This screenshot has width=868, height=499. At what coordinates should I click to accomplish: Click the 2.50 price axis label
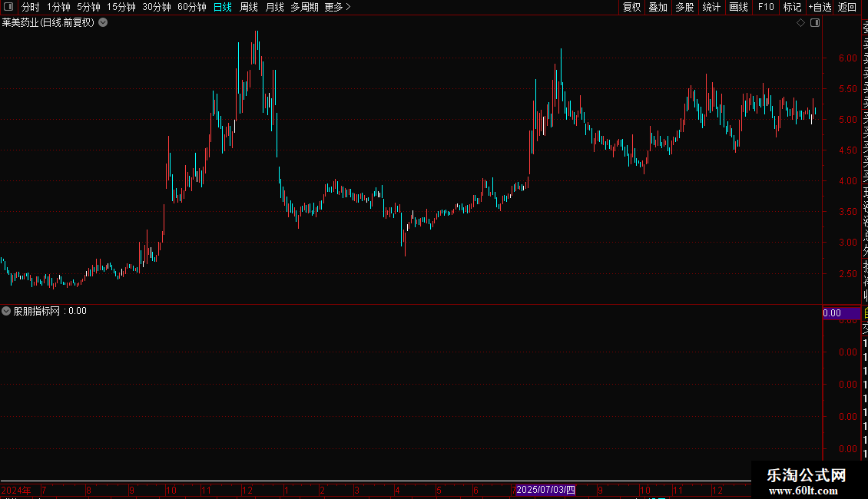point(847,274)
